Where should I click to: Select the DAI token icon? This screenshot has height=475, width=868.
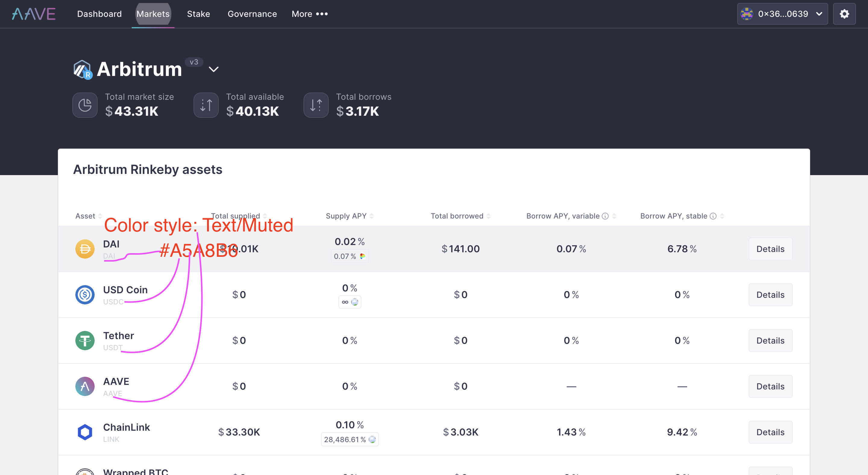pos(85,249)
